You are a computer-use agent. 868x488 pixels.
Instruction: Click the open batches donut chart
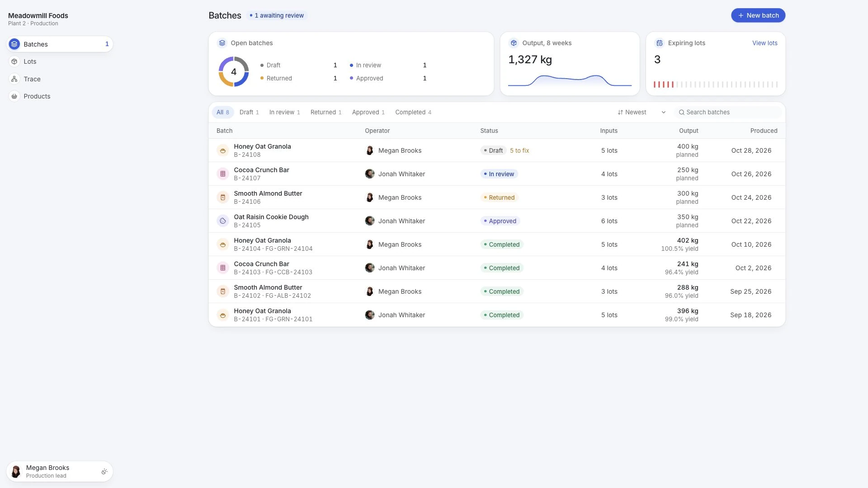(234, 71)
